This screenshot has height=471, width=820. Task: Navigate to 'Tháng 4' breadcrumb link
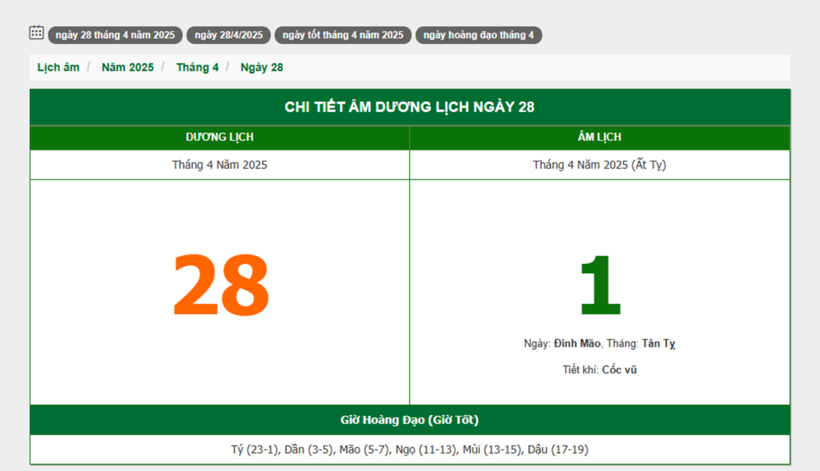[197, 67]
